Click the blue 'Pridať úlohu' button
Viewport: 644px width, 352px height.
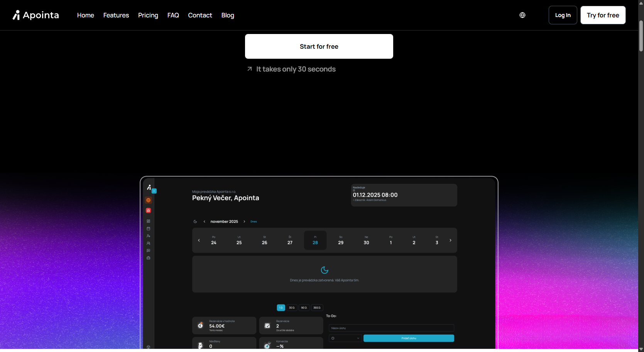(409, 338)
